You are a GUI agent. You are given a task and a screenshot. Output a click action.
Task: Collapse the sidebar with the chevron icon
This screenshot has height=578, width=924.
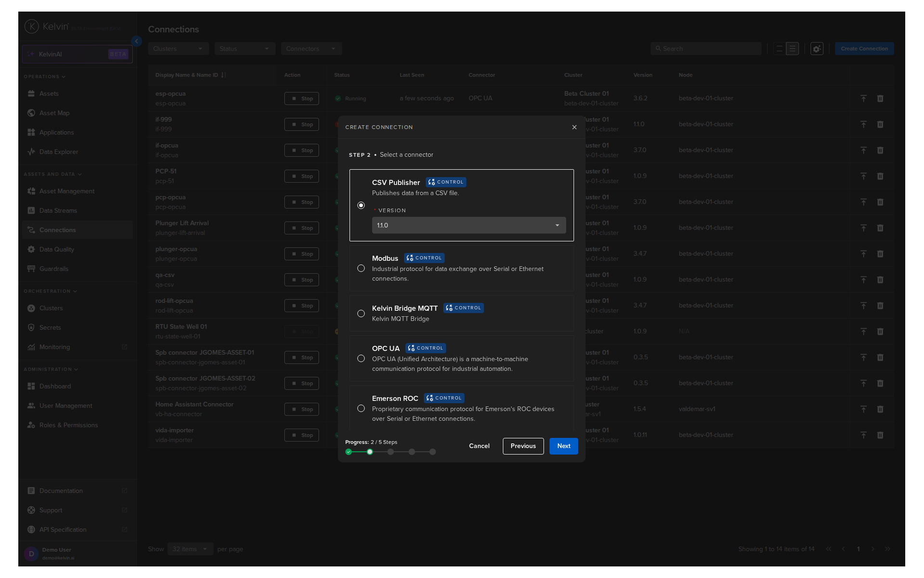137,41
